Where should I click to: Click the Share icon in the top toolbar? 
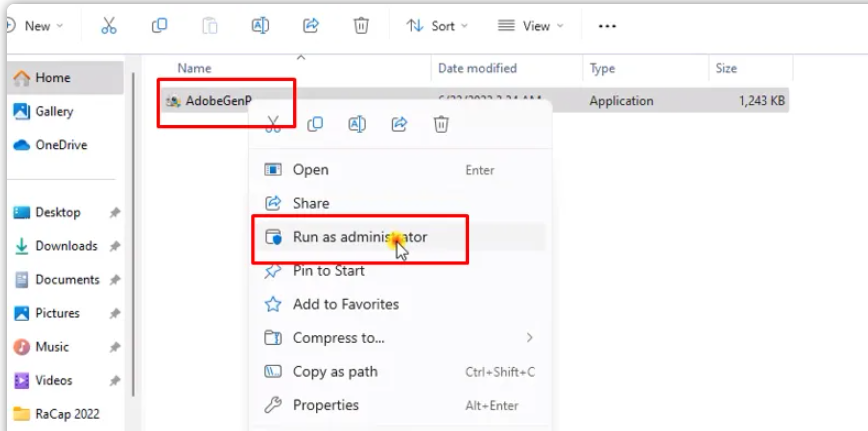point(311,25)
